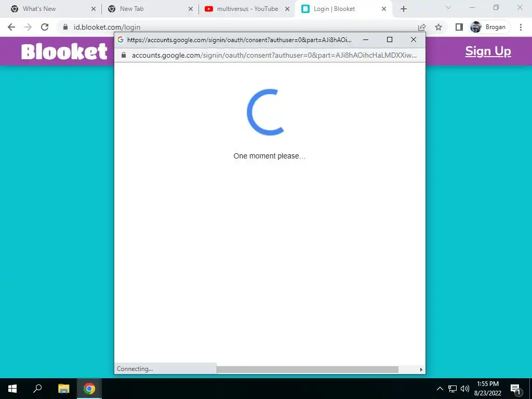Close the What's New tab
Viewport: 532px width, 399px height.
[94, 9]
